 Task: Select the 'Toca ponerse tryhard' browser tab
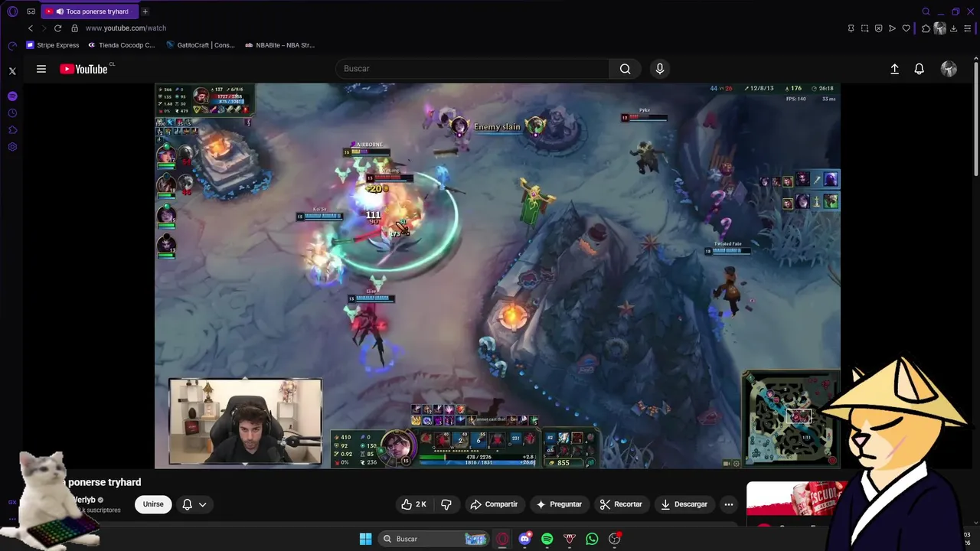coord(91,11)
